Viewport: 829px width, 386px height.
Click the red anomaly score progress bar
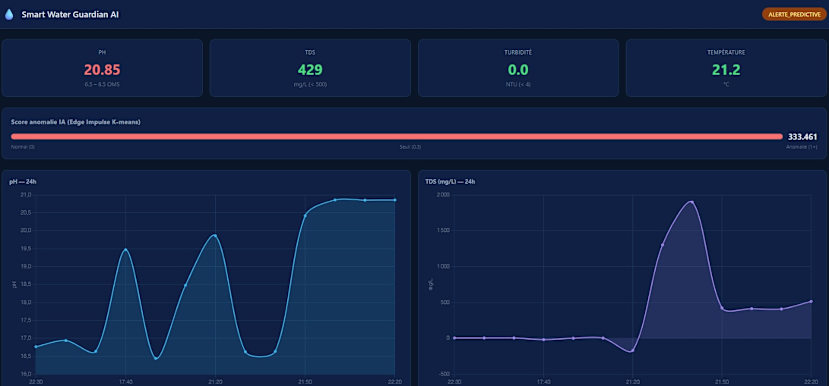point(397,136)
